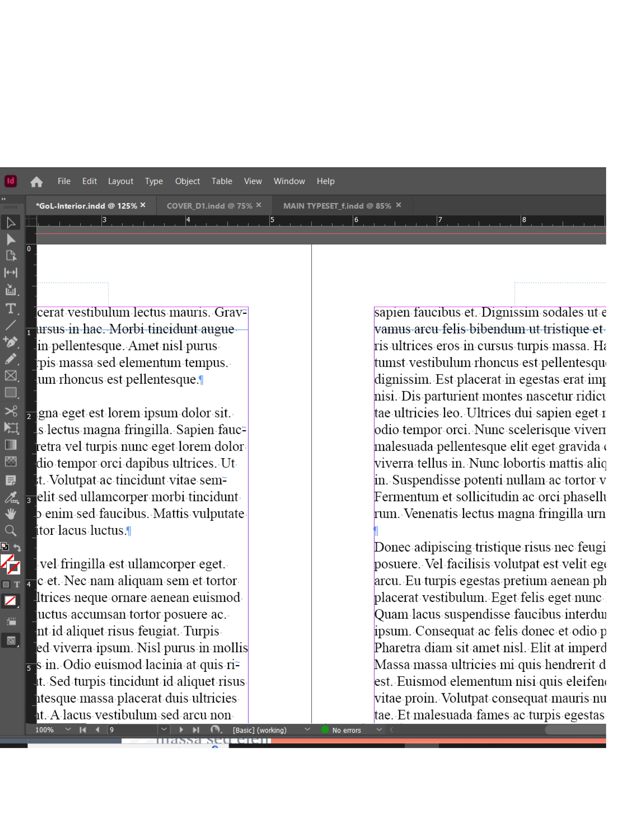Pick the Pen tool
Screen dimensions: 644x833
[11, 342]
